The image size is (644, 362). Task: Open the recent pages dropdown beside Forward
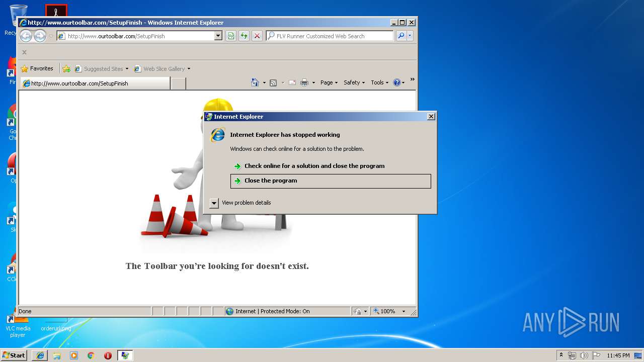click(x=51, y=36)
